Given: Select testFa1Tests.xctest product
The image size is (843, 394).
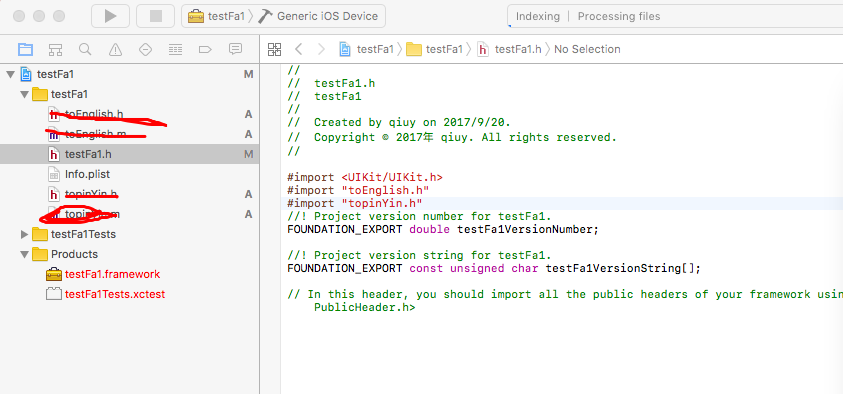Looking at the screenshot, I should pyautogui.click(x=129, y=295).
